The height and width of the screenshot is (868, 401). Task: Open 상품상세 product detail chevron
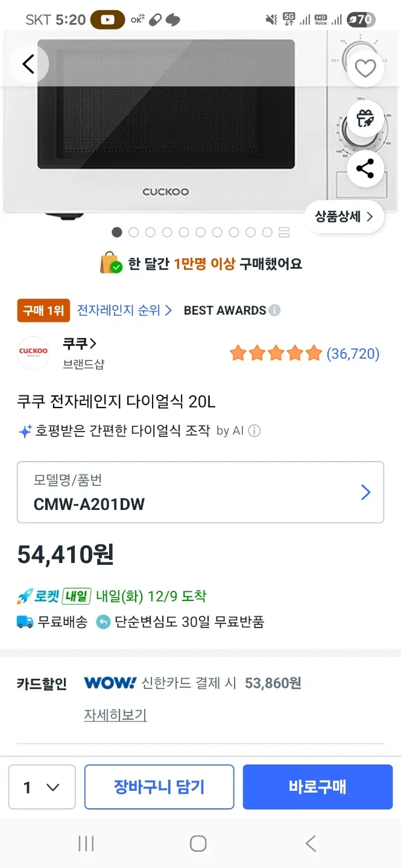(x=344, y=216)
